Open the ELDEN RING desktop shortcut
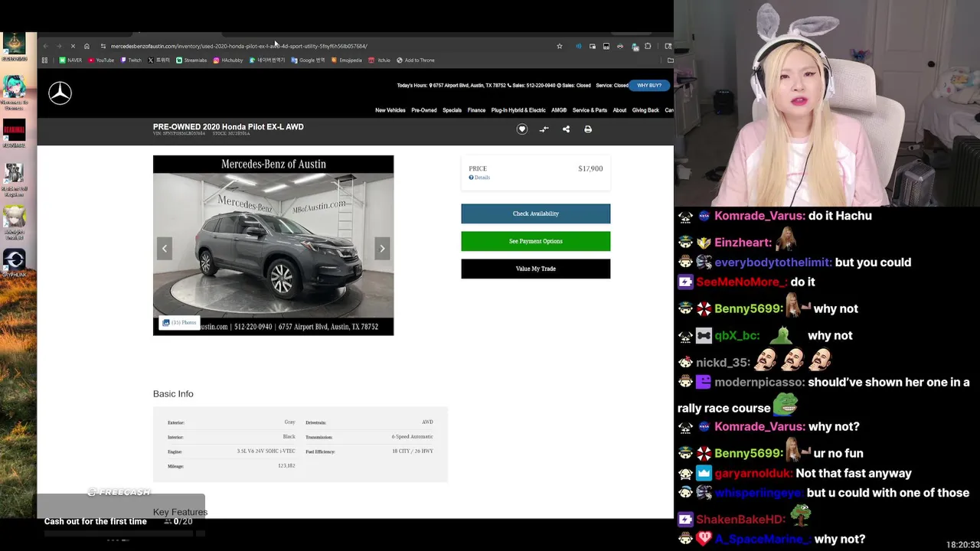The width and height of the screenshot is (980, 551). (x=14, y=47)
